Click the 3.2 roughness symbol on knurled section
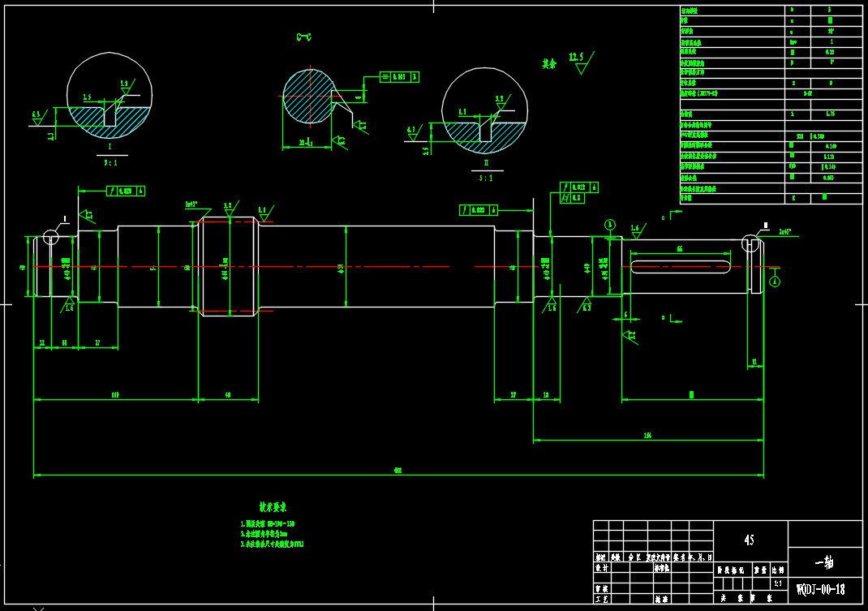Screen dimensions: 868x611 pos(228,208)
